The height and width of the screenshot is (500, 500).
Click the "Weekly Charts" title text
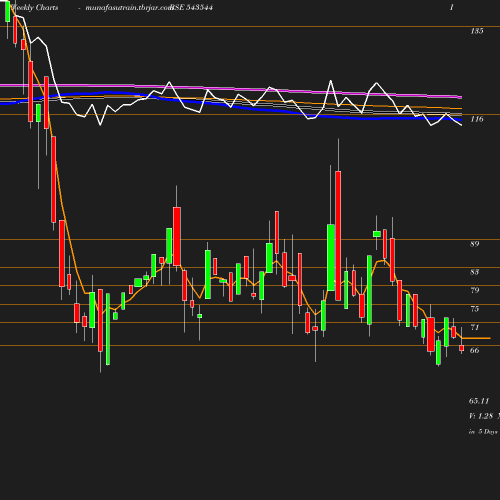pyautogui.click(x=34, y=8)
